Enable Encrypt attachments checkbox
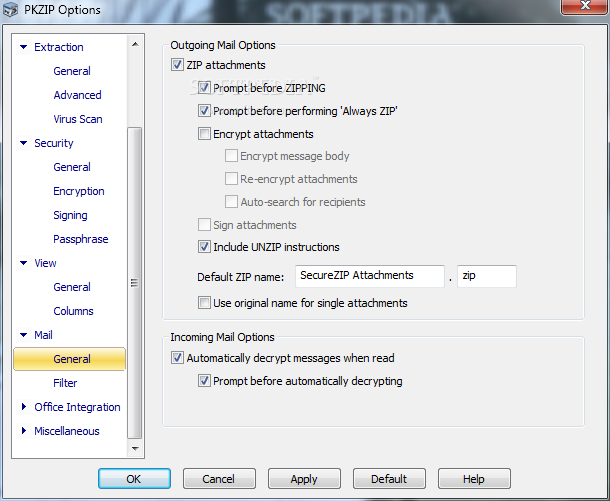 click(x=204, y=133)
